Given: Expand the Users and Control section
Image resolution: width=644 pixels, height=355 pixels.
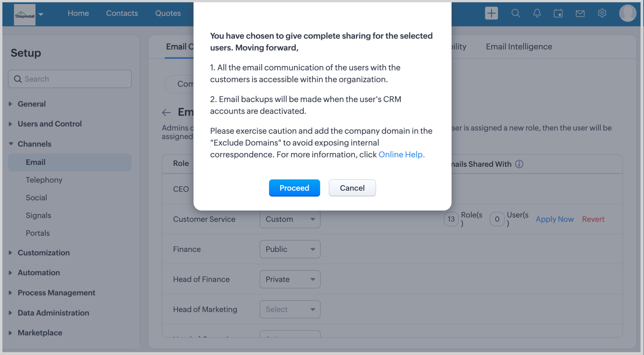Looking at the screenshot, I should [x=49, y=124].
